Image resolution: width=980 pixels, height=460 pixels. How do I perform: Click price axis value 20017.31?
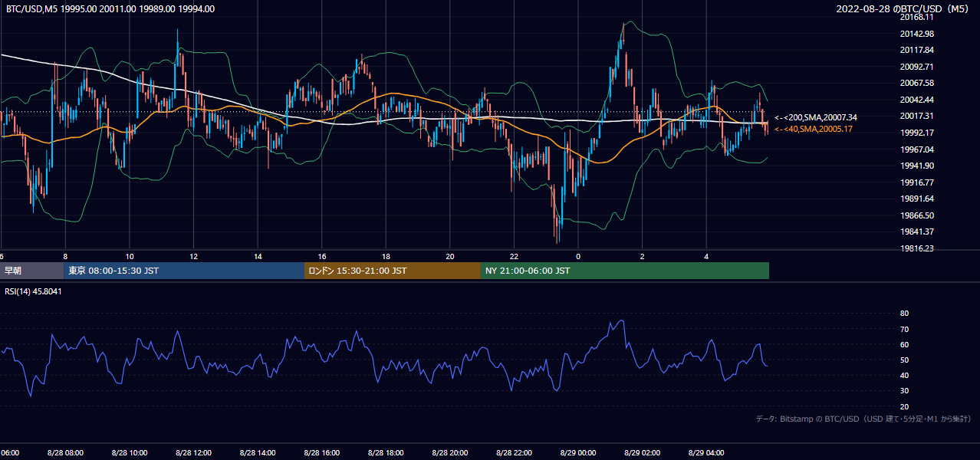(917, 116)
